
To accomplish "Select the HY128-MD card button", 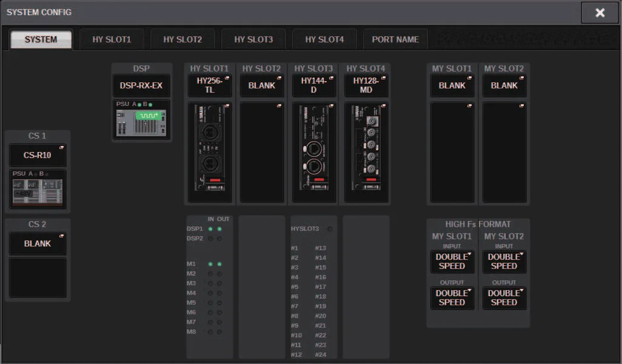I will coord(366,85).
